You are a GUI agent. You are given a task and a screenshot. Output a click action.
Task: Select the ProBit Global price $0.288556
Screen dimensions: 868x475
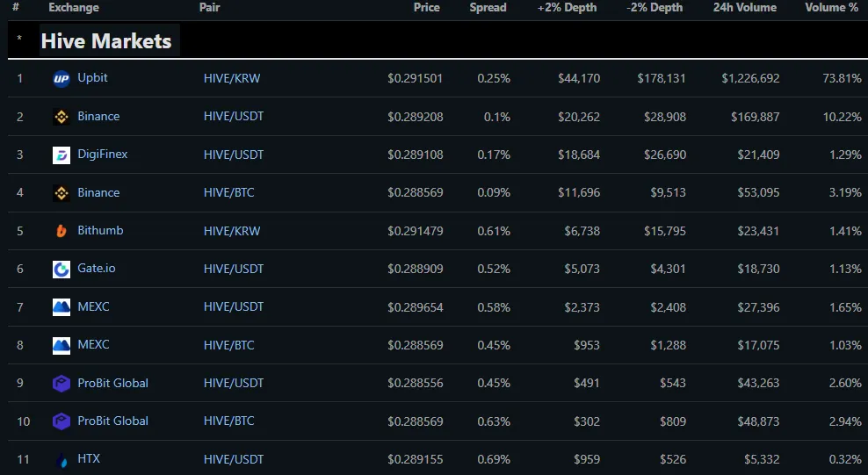click(416, 383)
